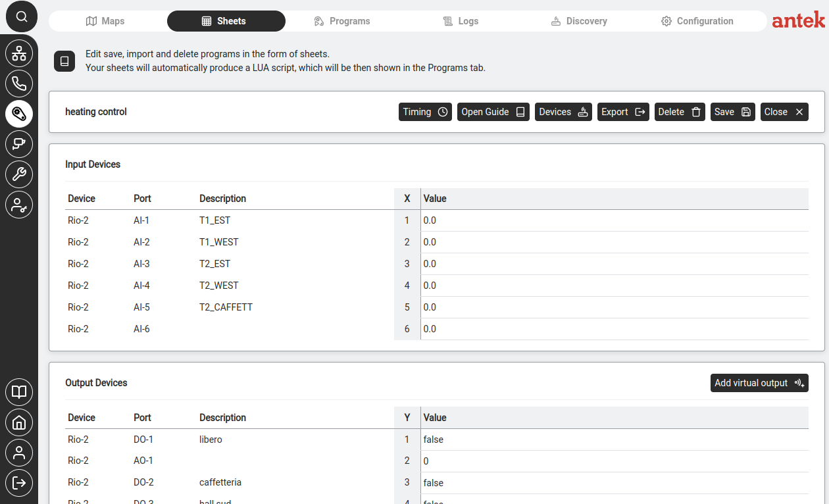
Task: Open the Timing settings button
Action: tap(425, 112)
